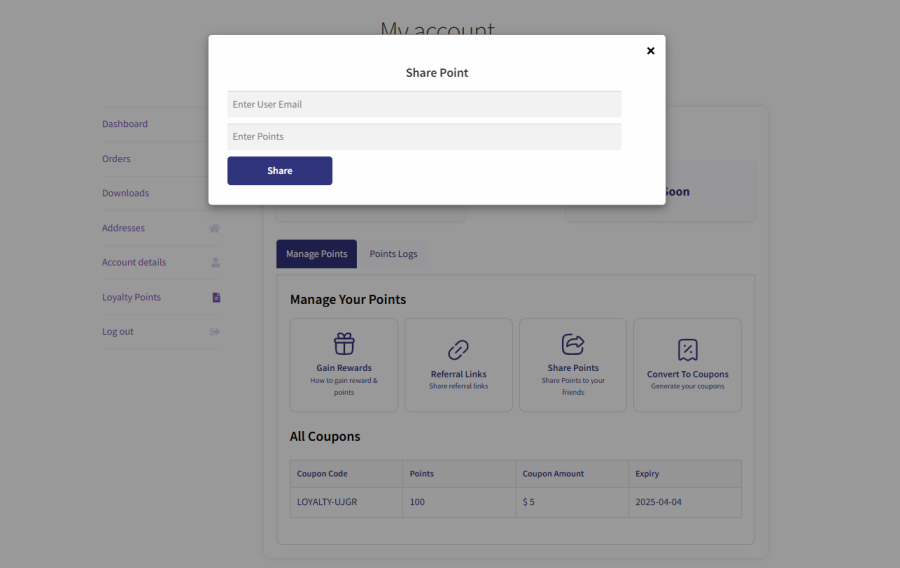
Task: Switch to the Points Logs tab
Action: tap(393, 254)
